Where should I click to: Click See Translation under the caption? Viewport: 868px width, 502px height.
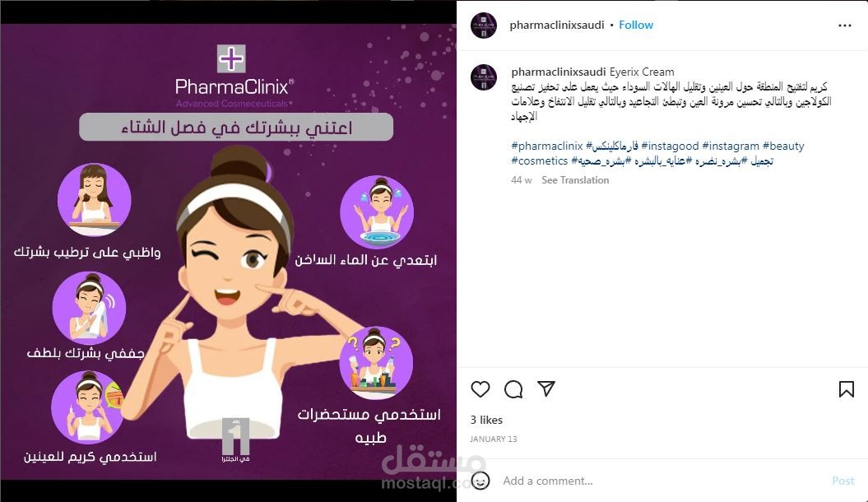tap(575, 180)
